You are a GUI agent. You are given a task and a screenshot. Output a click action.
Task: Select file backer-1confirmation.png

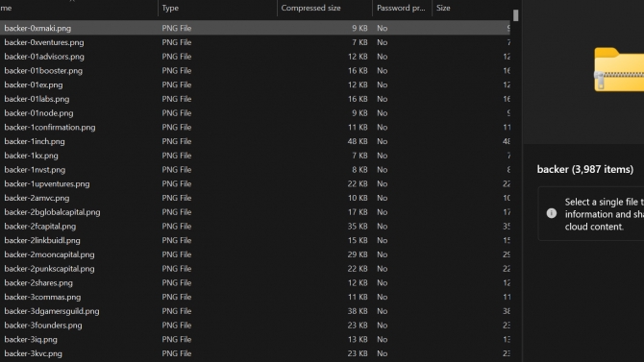(50, 128)
